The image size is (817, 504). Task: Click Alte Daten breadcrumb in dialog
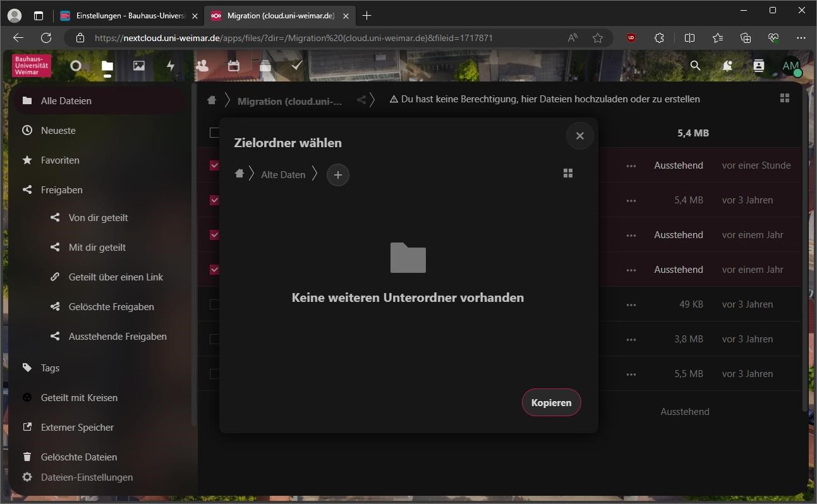tap(283, 175)
